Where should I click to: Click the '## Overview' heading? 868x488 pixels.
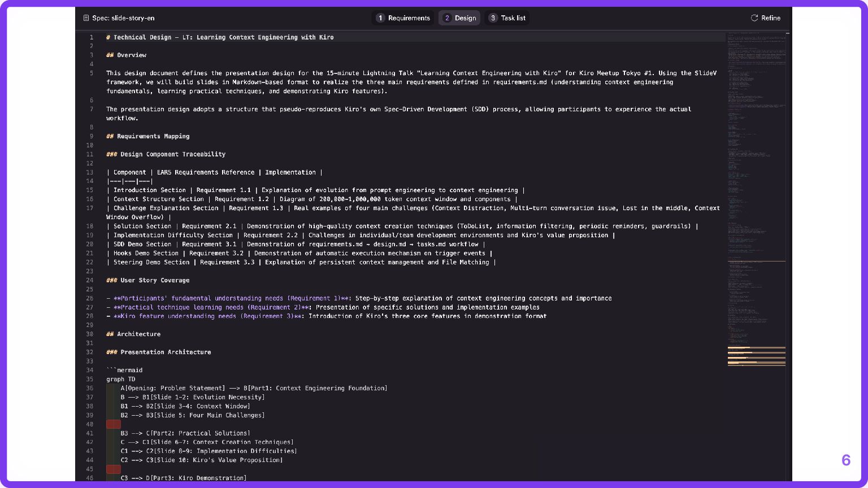pyautogui.click(x=126, y=55)
